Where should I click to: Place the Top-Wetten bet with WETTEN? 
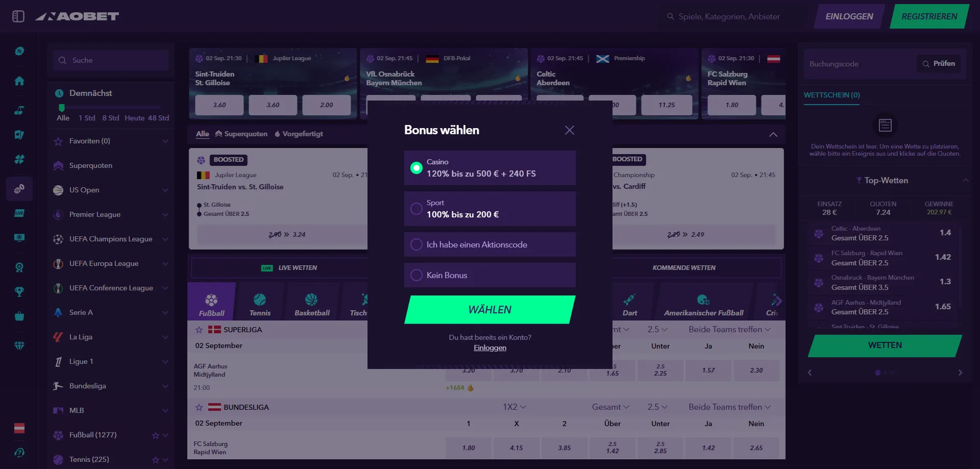pyautogui.click(x=885, y=345)
